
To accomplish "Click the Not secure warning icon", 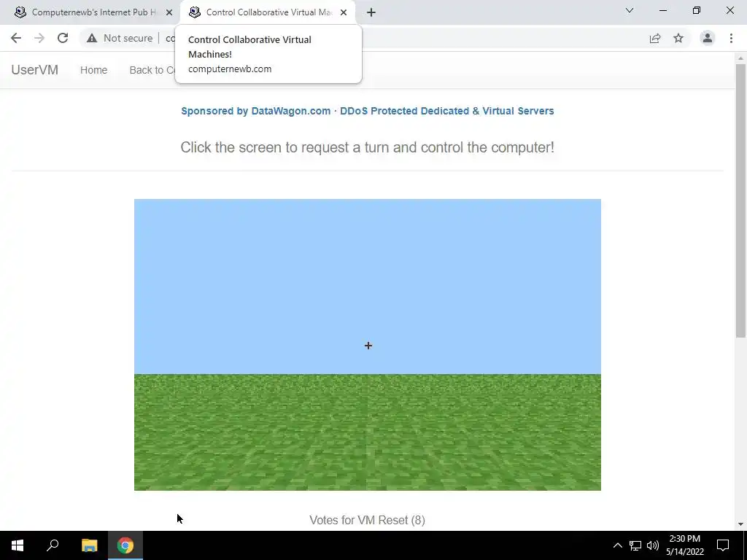I will (92, 38).
